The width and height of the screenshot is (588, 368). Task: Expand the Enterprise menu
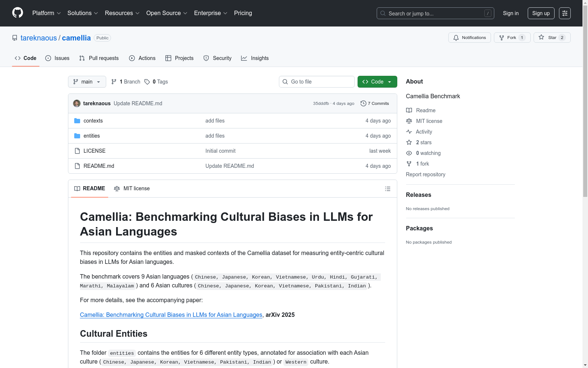pos(211,13)
